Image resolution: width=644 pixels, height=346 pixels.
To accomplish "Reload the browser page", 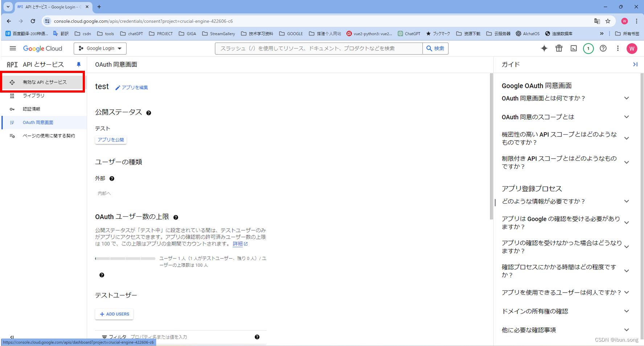I will point(33,21).
